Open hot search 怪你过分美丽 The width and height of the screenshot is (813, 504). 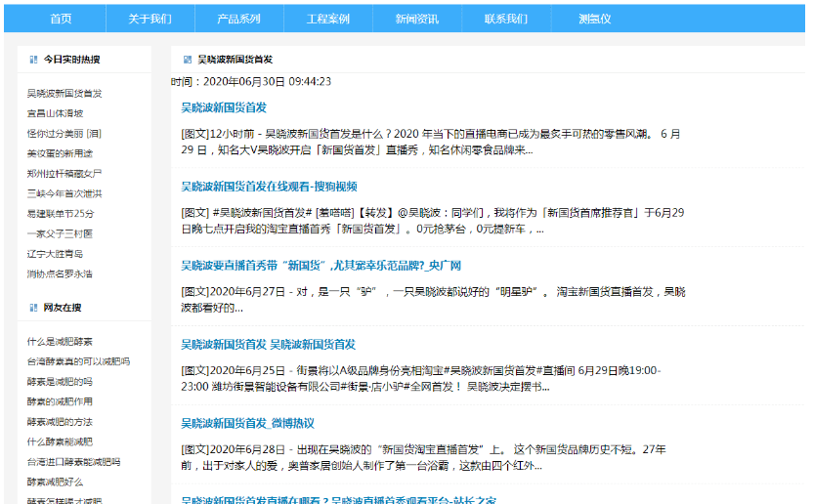pyautogui.click(x=64, y=134)
